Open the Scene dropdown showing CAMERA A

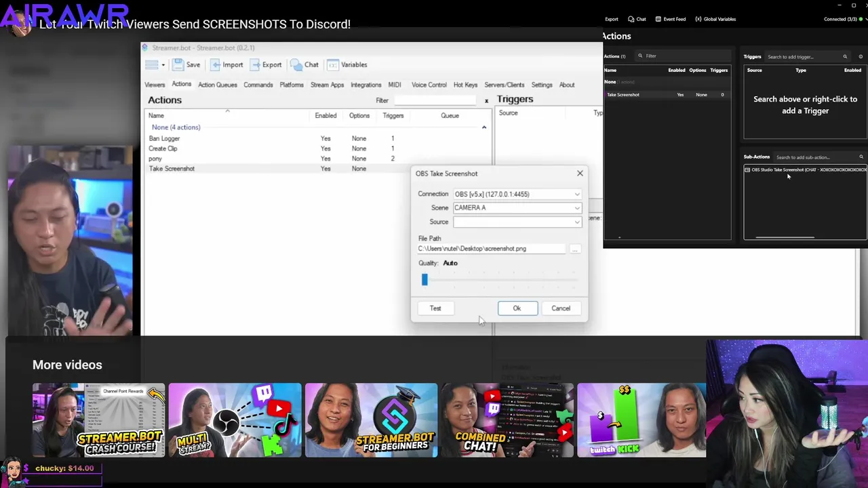[x=517, y=207]
